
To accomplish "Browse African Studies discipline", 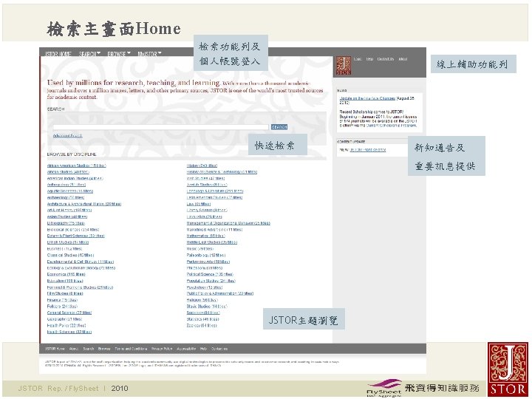I will click(68, 172).
